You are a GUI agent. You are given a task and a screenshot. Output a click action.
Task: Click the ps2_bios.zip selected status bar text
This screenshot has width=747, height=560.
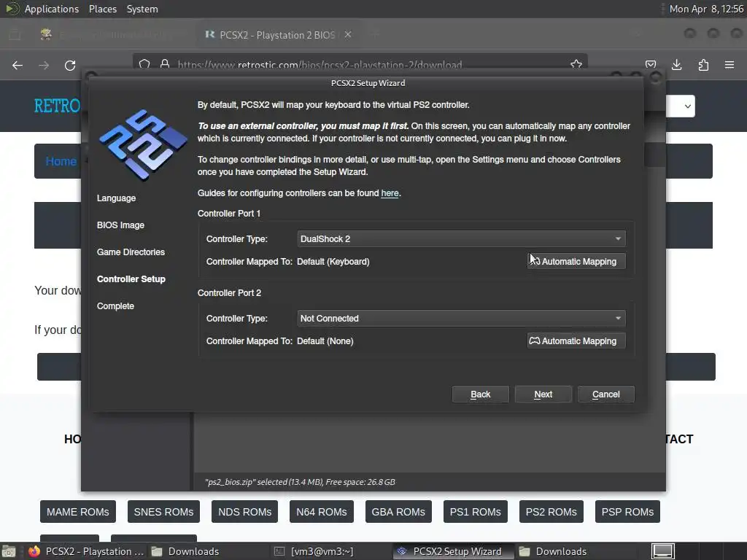click(x=300, y=482)
